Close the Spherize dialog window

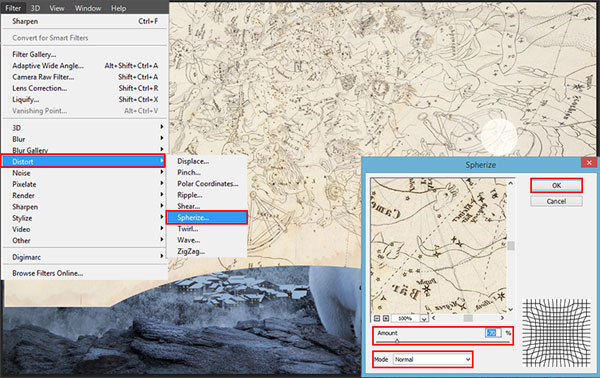coord(589,163)
